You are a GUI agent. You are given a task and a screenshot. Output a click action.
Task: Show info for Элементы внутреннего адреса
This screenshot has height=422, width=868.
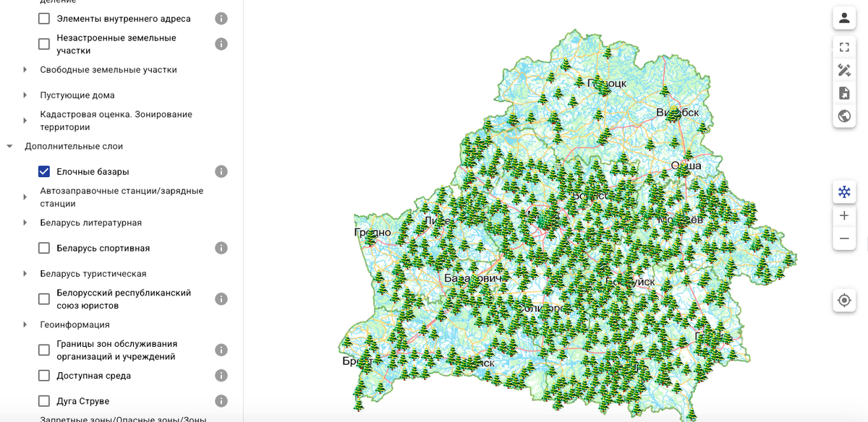[x=221, y=19]
